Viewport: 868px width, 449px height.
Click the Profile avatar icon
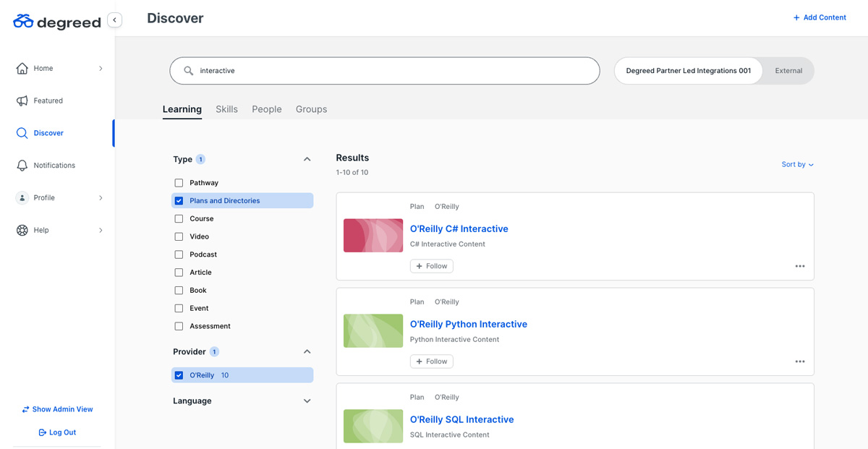(x=22, y=197)
